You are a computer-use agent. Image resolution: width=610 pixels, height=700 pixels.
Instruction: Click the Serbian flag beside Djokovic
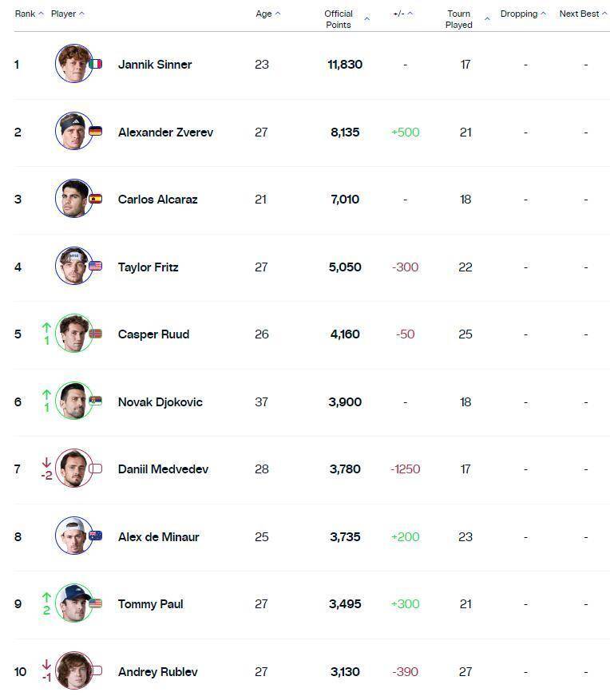(96, 401)
